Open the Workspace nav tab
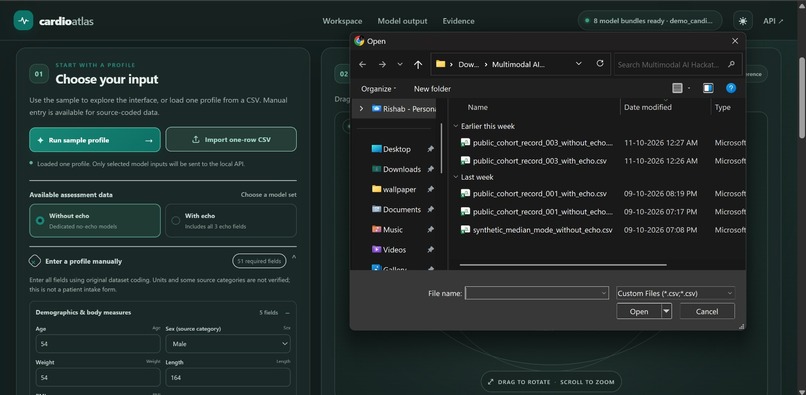The image size is (806, 395). point(342,21)
